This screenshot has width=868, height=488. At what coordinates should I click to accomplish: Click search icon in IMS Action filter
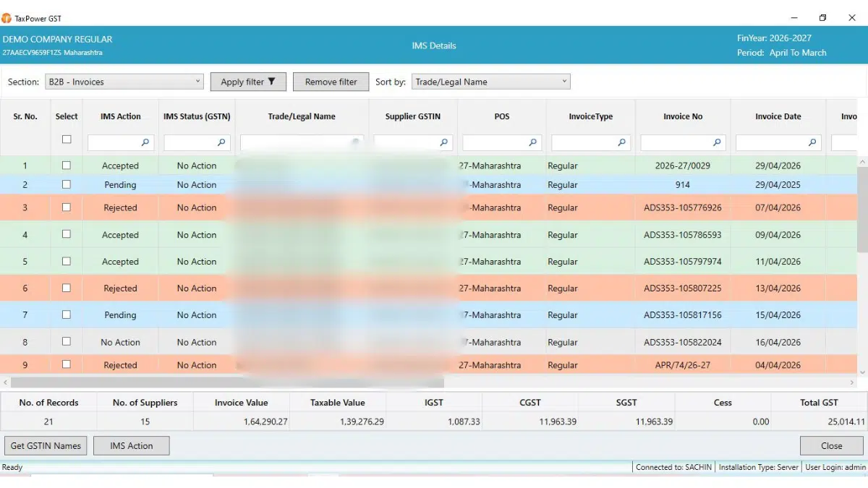click(x=145, y=143)
